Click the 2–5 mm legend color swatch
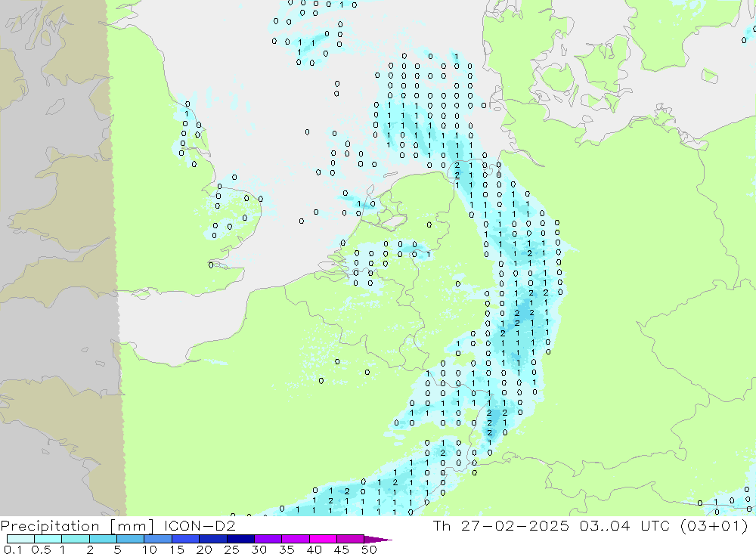 pyautogui.click(x=103, y=539)
